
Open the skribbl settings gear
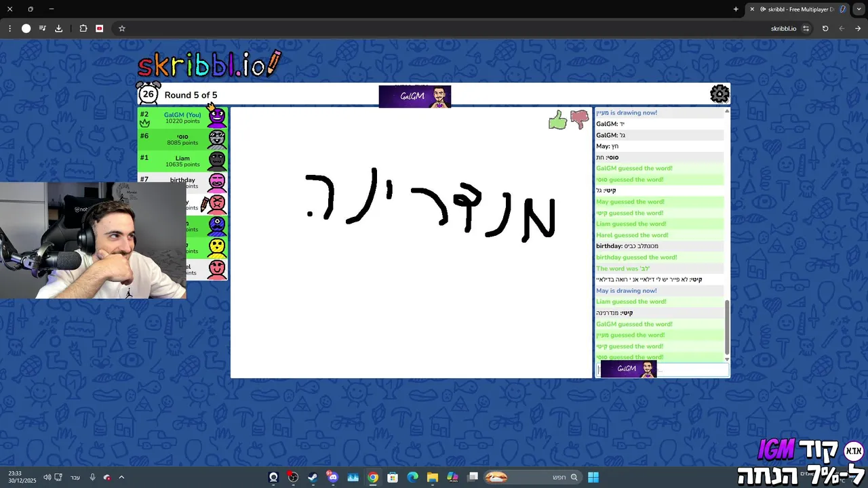click(x=719, y=94)
